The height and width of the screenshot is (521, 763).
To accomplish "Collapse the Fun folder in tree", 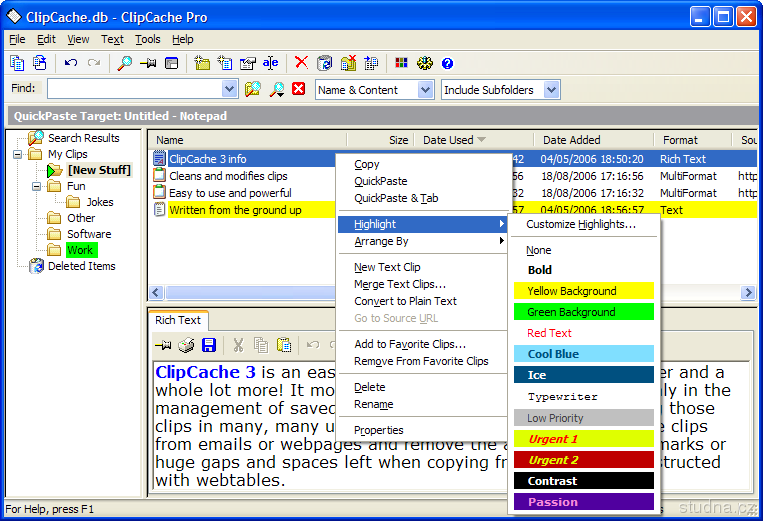I will pos(37,186).
